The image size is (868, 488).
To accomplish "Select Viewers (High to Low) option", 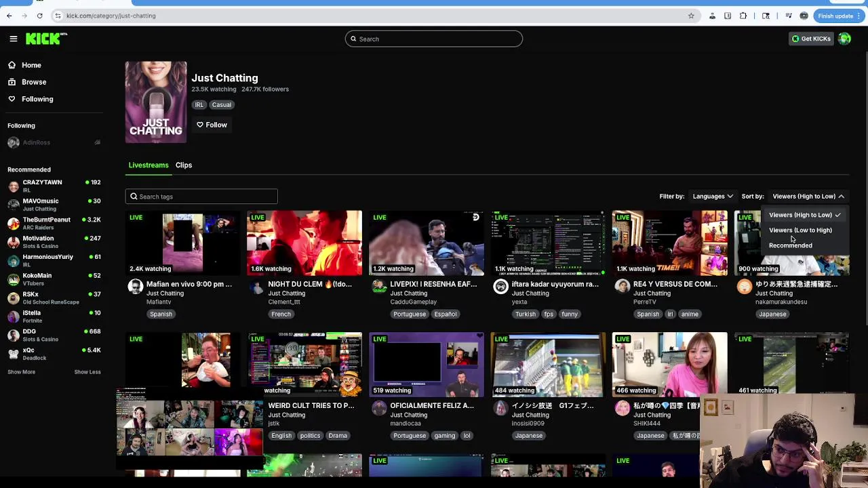I will (x=804, y=215).
